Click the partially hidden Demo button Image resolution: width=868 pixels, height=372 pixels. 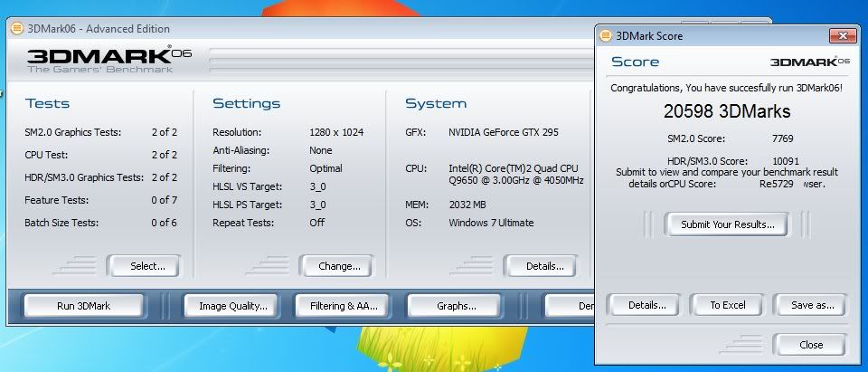coord(570,305)
